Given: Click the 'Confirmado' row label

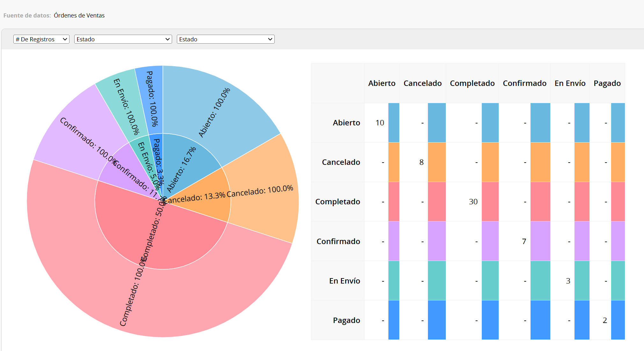Looking at the screenshot, I should coord(338,242).
